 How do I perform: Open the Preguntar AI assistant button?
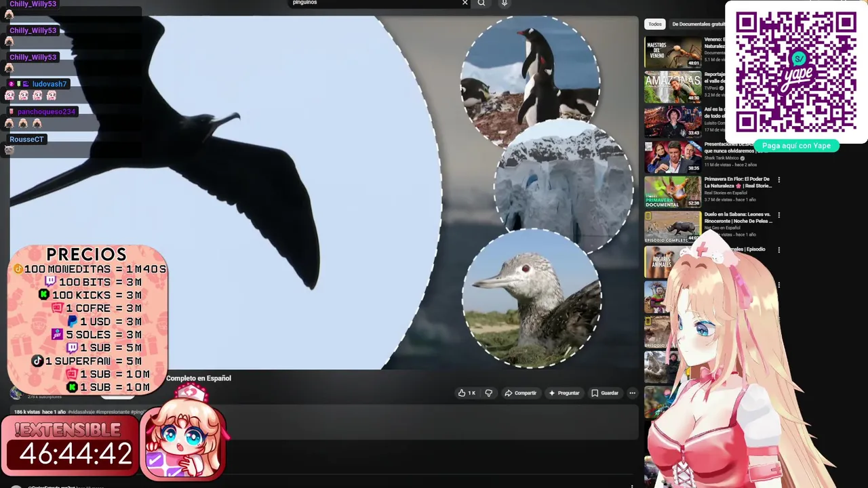pyautogui.click(x=564, y=393)
